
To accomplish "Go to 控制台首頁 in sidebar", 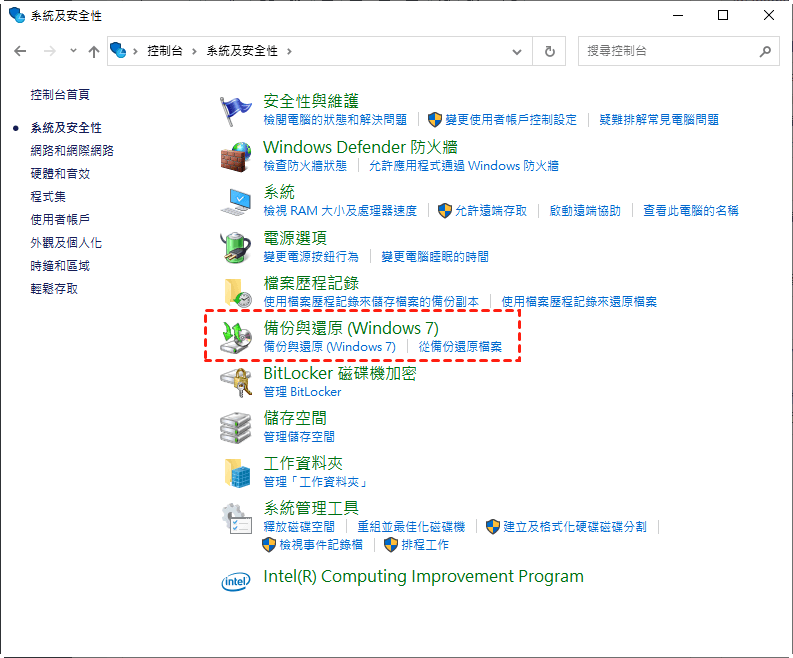I will tap(60, 95).
